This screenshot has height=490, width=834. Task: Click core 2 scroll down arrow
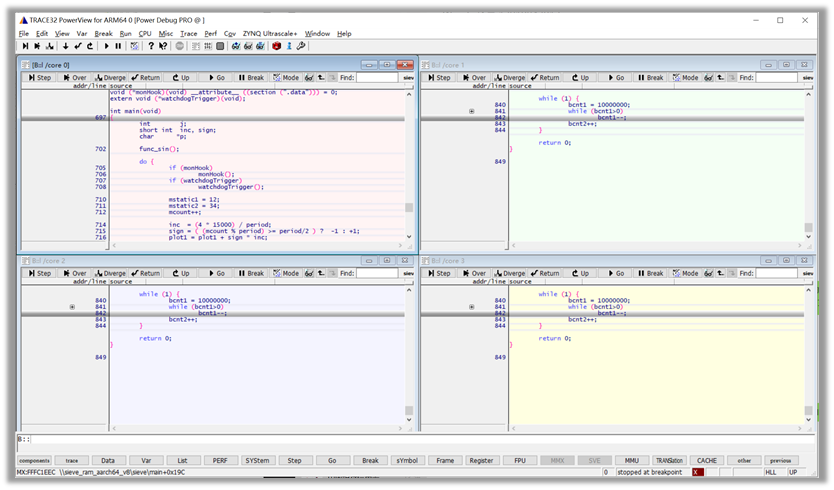[x=409, y=420]
